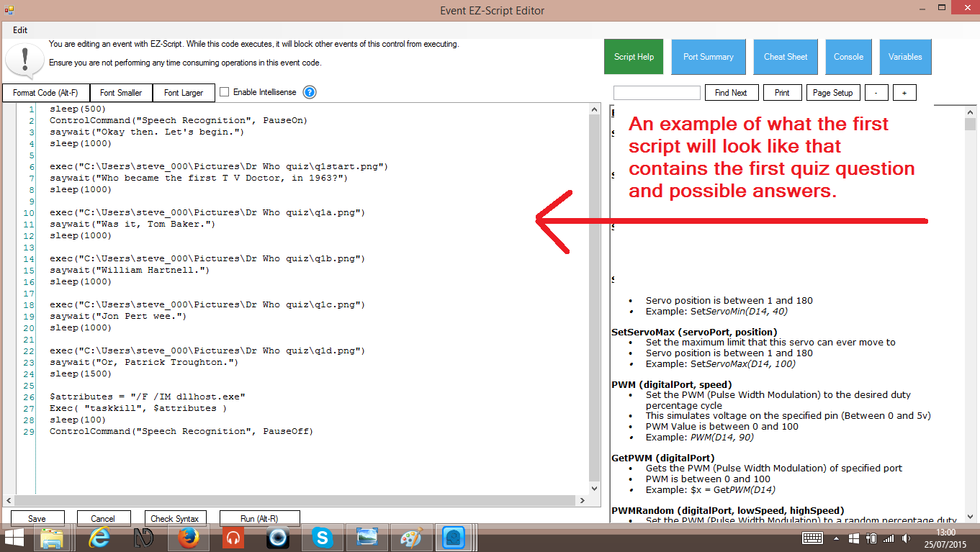Click the plus zoom-in help button

[904, 93]
